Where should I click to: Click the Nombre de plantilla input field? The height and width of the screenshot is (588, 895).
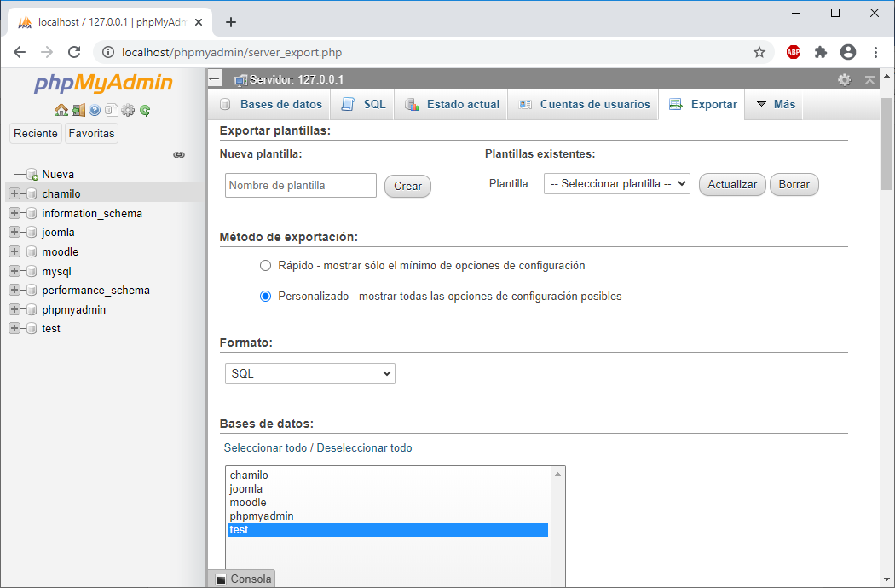pos(300,185)
